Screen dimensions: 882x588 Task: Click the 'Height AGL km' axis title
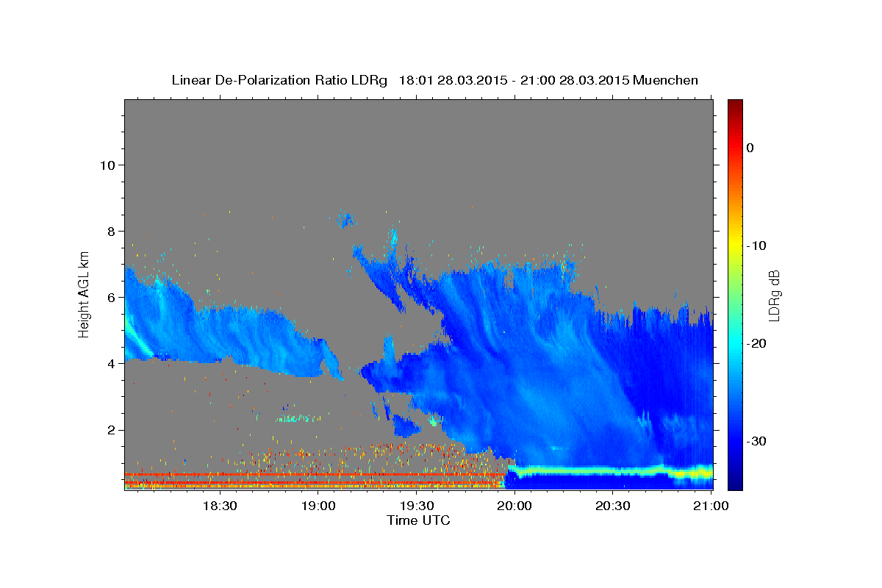(84, 294)
